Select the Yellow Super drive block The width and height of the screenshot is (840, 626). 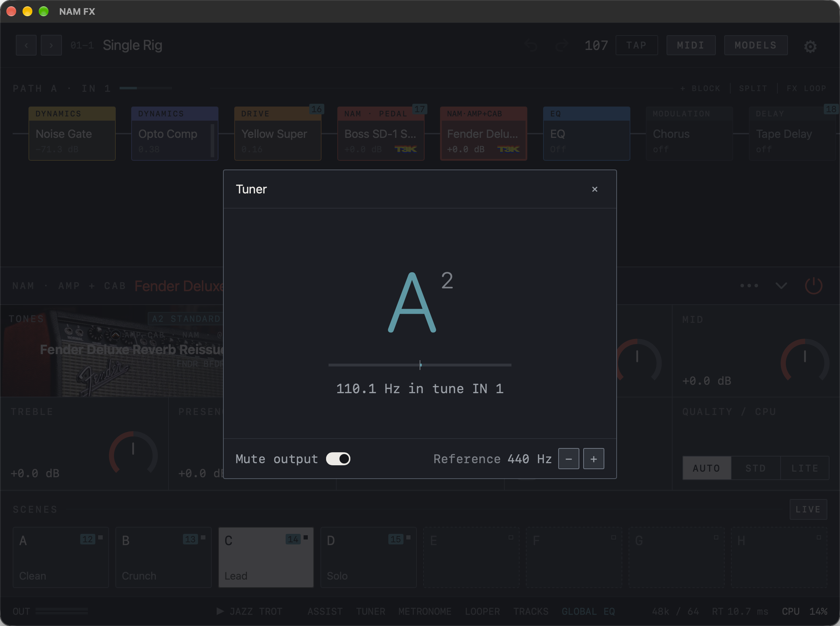[x=278, y=134]
